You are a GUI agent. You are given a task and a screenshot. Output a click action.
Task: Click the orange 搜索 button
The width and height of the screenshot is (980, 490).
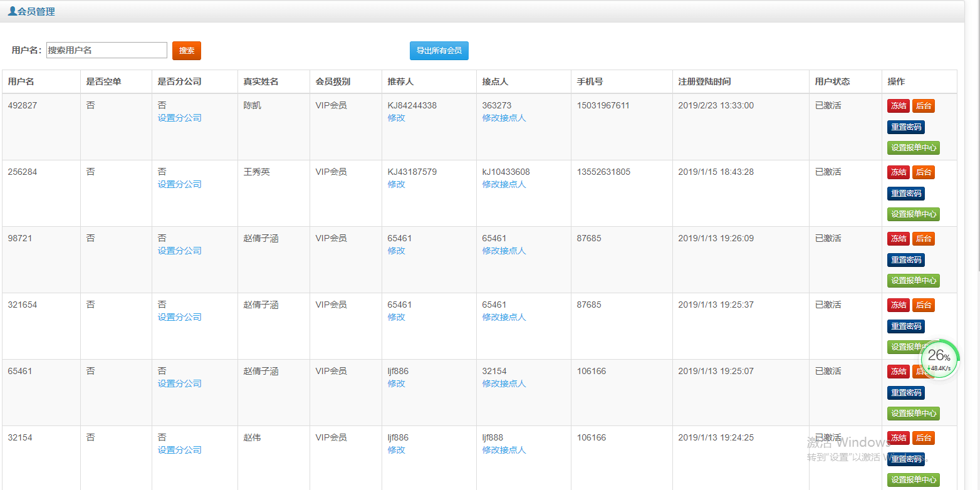[x=187, y=51]
